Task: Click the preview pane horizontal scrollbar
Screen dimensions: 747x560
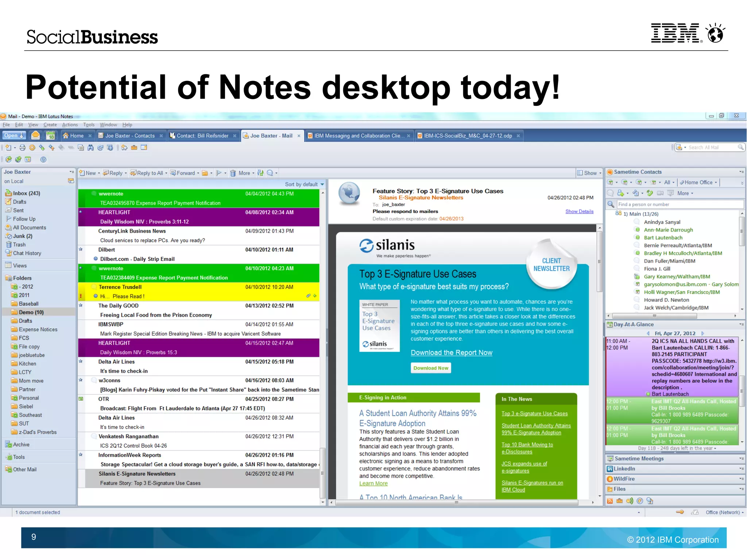Action: pos(457,502)
